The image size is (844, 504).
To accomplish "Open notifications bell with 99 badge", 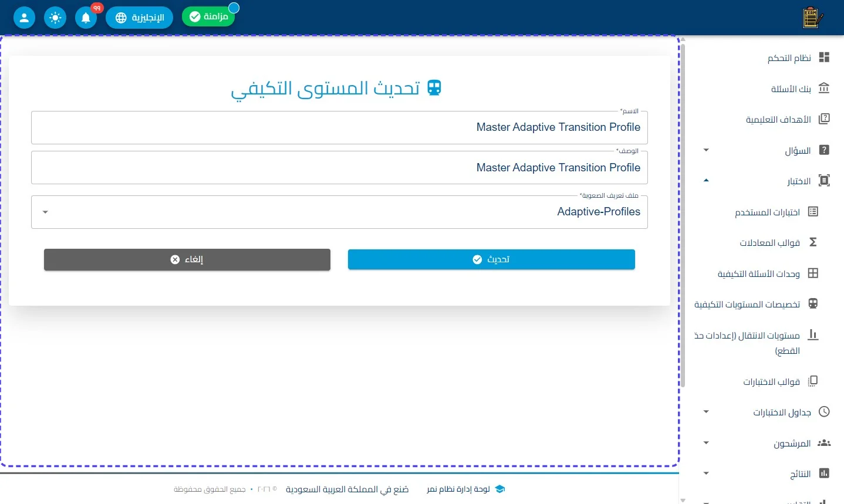I will [86, 18].
